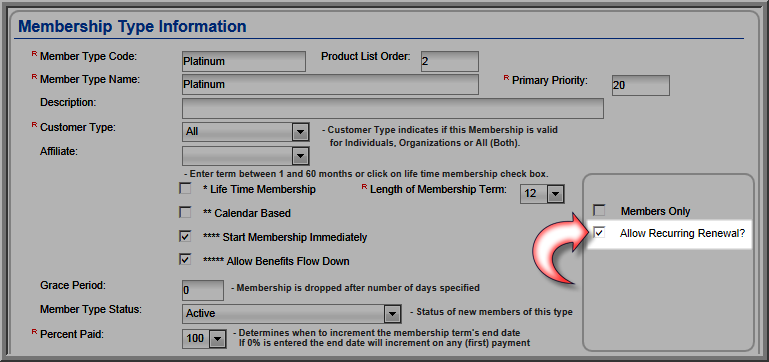Click the Member Type Name field
The height and width of the screenshot is (362, 769).
pos(330,84)
